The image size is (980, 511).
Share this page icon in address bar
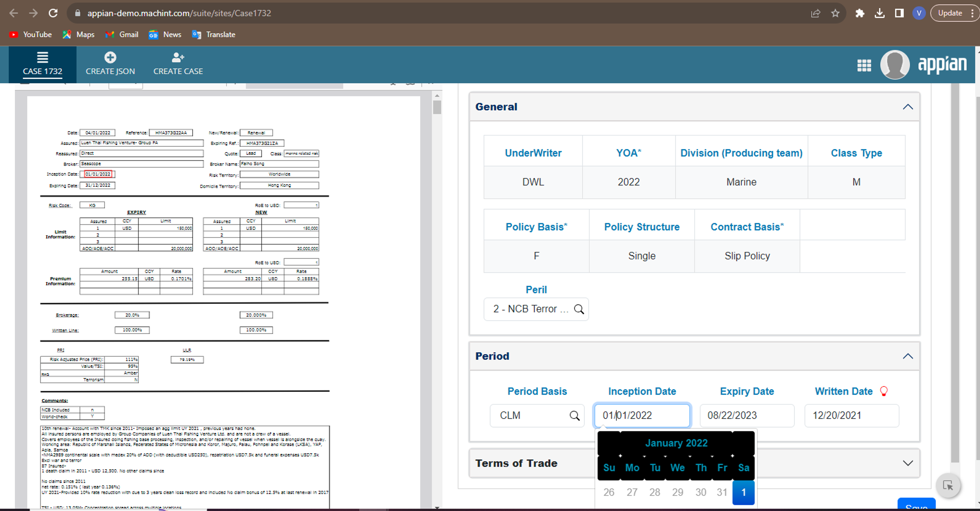[815, 13]
